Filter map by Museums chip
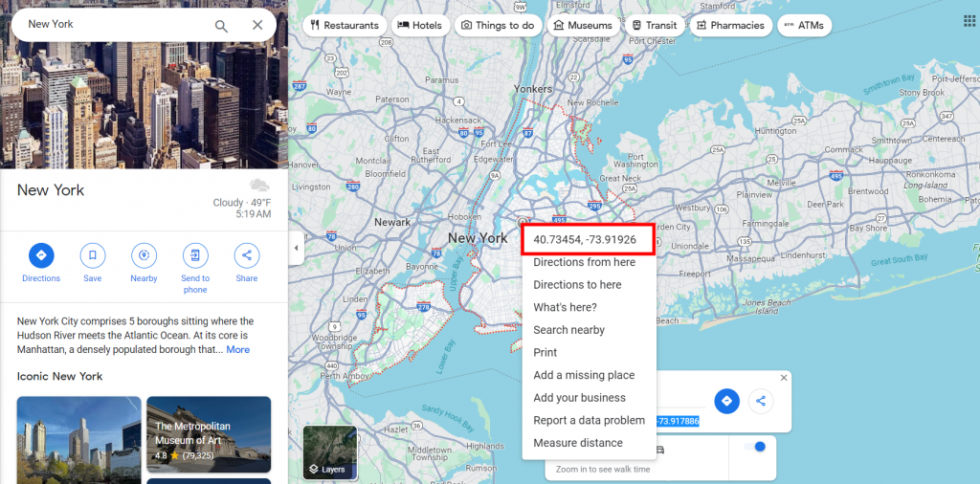Screen dimensions: 980x484 [583, 26]
